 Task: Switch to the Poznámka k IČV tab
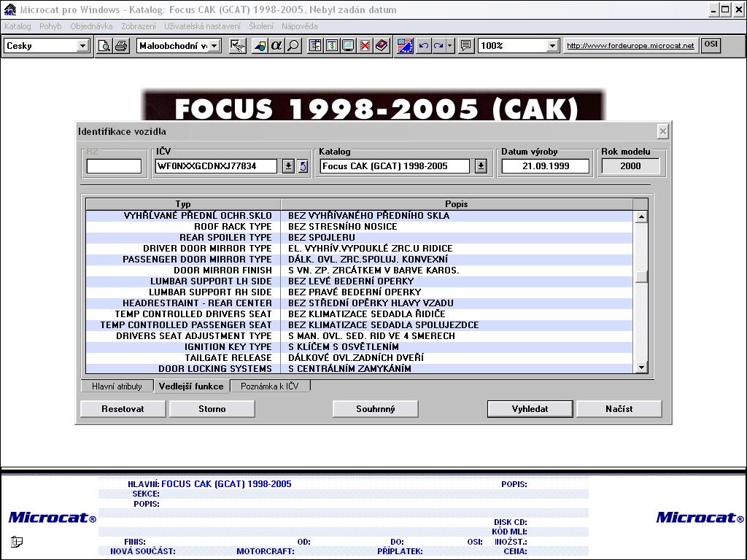point(270,386)
